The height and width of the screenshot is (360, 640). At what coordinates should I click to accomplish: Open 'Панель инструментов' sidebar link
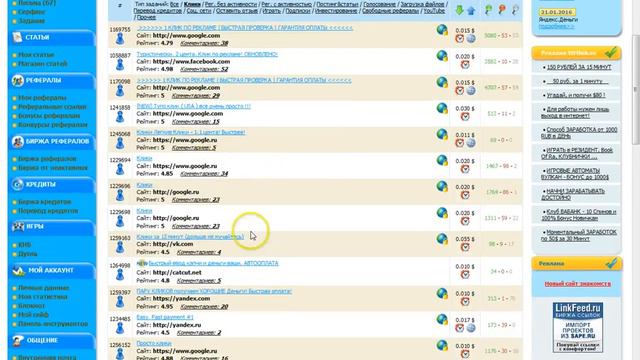pos(53,324)
